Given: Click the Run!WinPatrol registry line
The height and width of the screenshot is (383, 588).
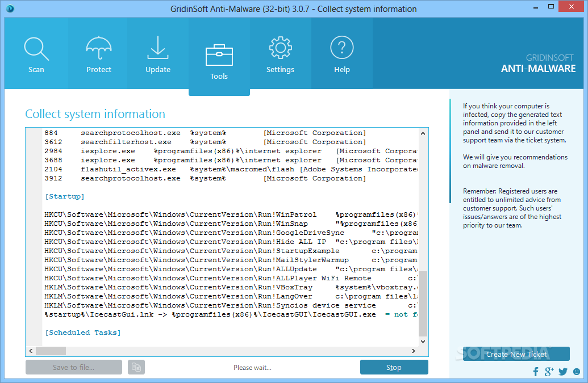Looking at the screenshot, I should pos(231,214).
